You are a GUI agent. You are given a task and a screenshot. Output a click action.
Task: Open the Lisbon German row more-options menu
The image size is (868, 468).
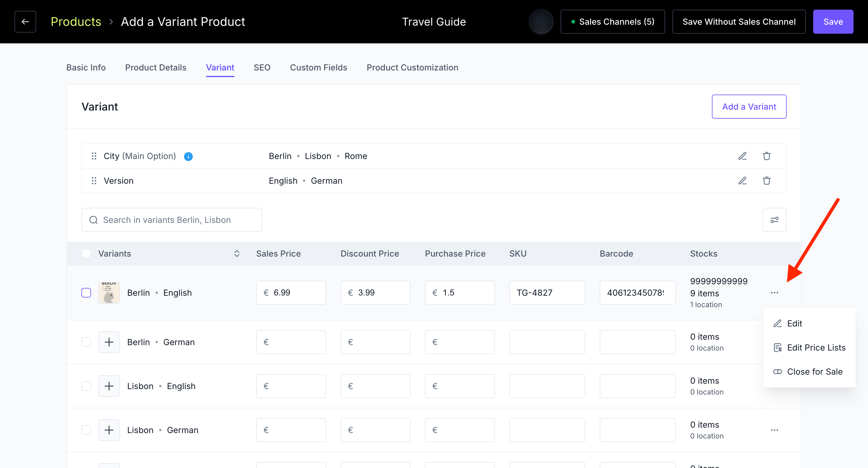coord(774,430)
